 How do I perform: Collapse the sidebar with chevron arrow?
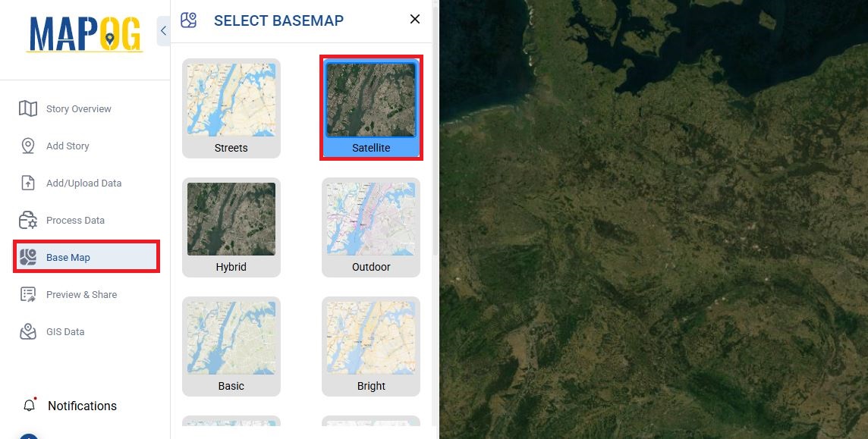point(163,31)
